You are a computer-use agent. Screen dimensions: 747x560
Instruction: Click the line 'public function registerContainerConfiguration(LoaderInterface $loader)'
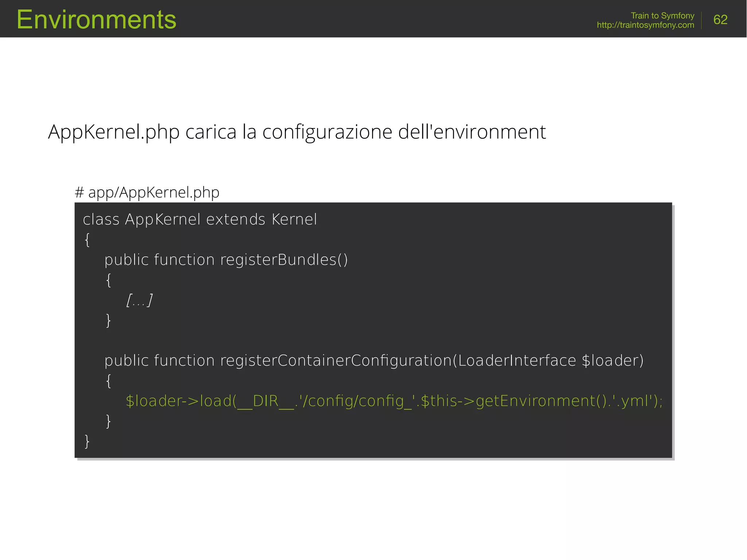coord(374,360)
